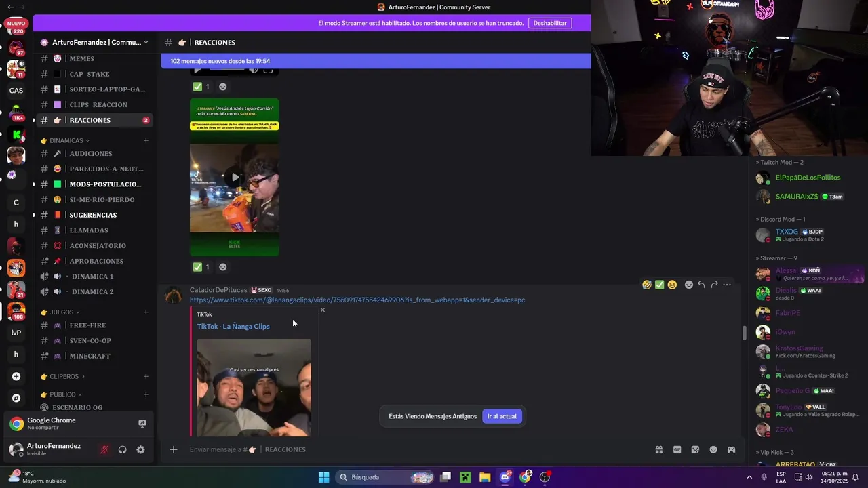Open the TikTok · La Ñanga Clips link
The width and height of the screenshot is (868, 488).
click(x=233, y=326)
